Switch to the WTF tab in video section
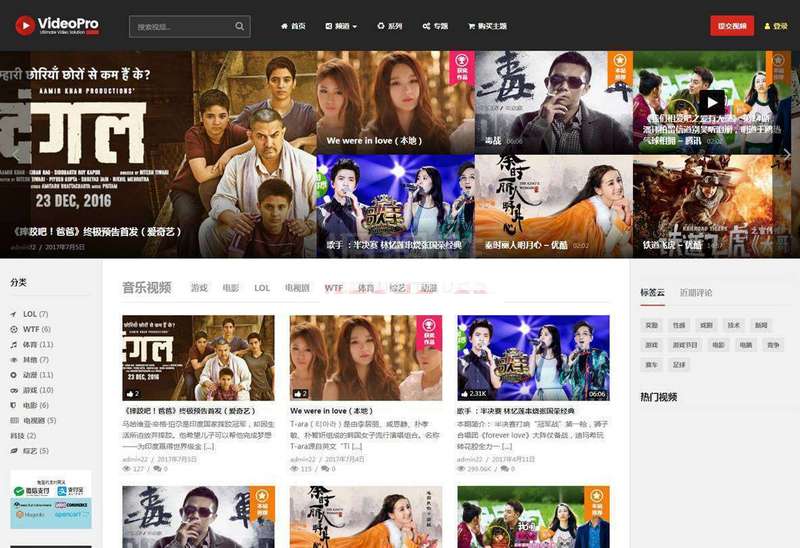 click(334, 288)
